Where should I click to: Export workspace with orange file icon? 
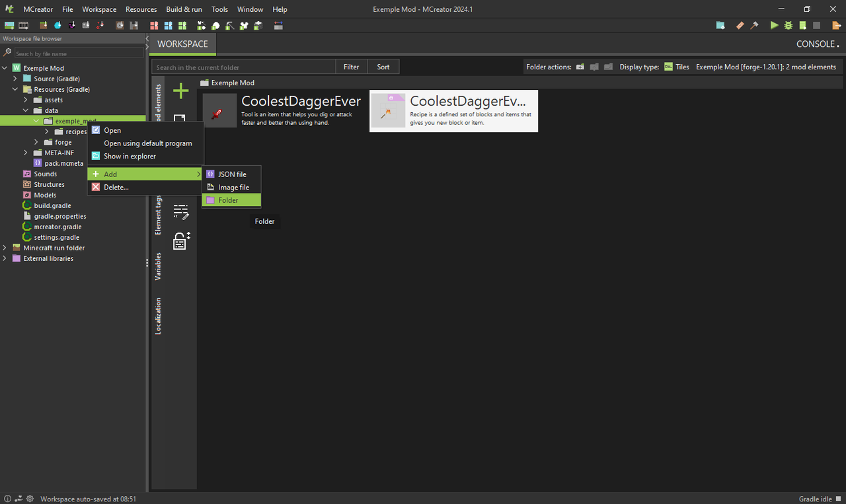[836, 25]
